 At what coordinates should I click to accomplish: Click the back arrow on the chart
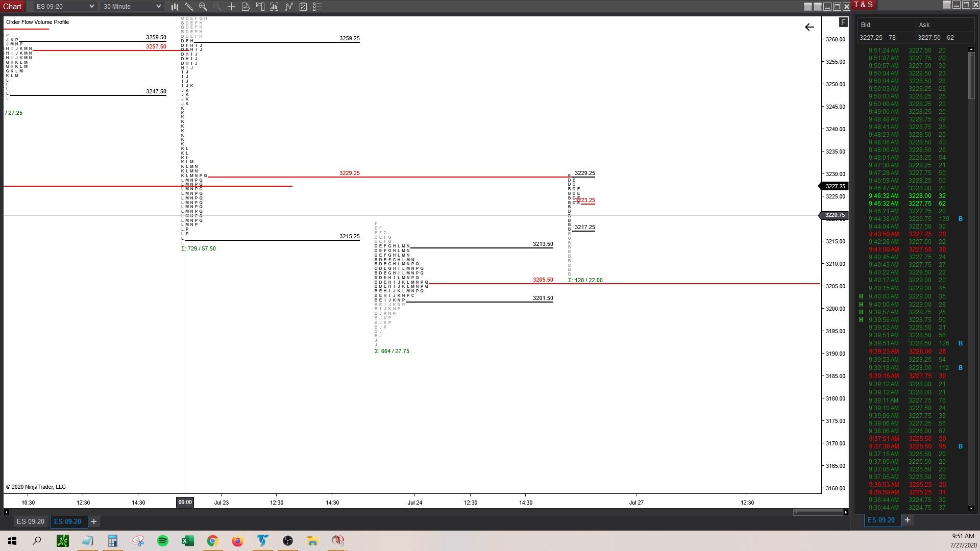pos(810,27)
